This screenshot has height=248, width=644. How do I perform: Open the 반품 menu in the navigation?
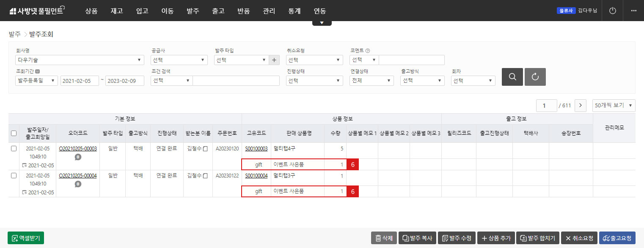pyautogui.click(x=243, y=11)
